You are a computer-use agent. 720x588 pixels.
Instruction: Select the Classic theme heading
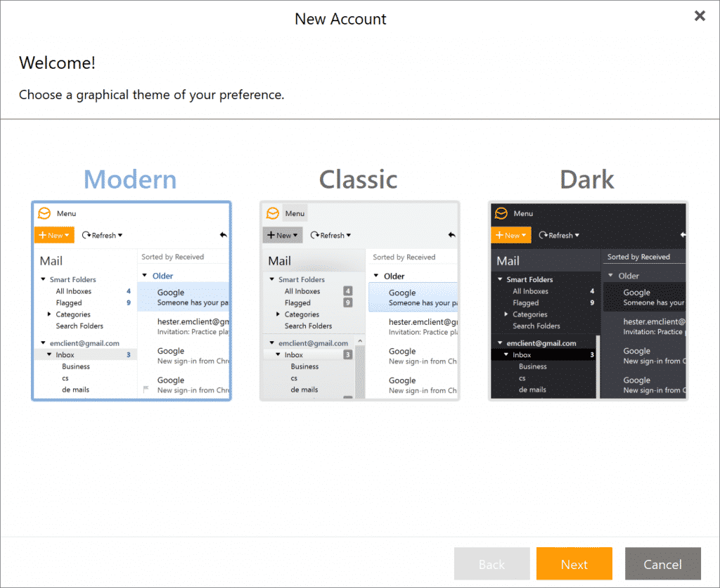coord(359,179)
